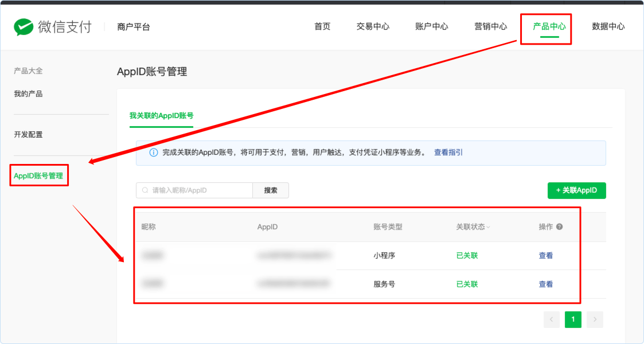Open the 产品中心 nav item
The image size is (644, 344).
pyautogui.click(x=549, y=26)
